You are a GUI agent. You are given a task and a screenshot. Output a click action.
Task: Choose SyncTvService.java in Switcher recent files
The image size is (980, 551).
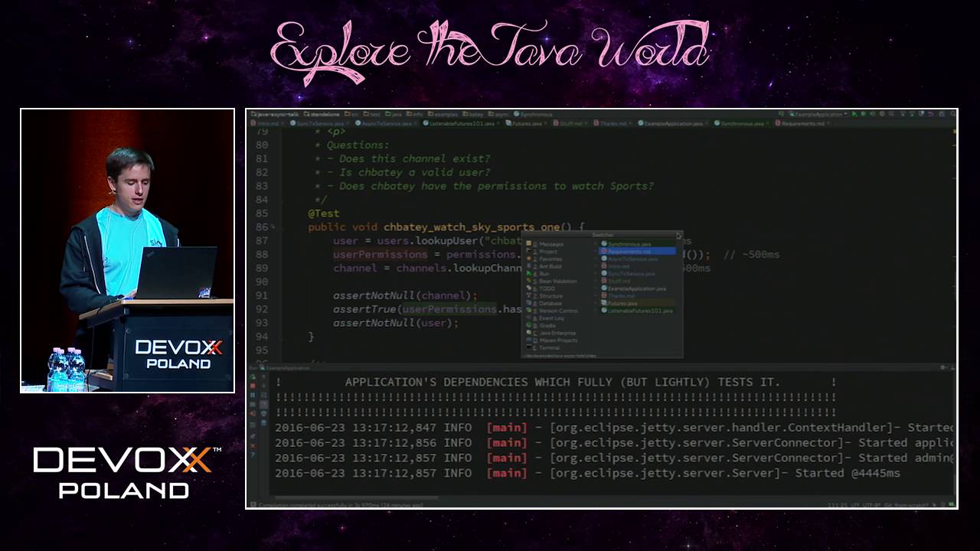[637, 273]
